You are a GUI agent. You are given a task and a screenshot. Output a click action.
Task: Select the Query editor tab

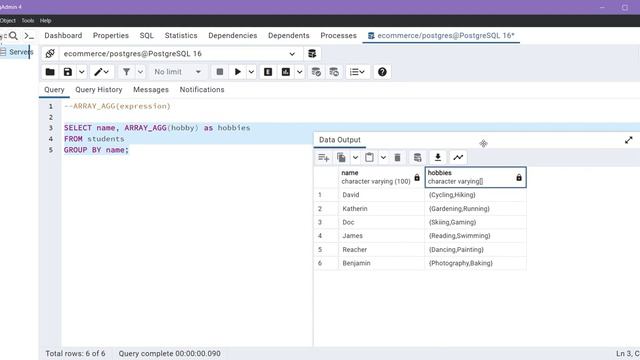[54, 89]
